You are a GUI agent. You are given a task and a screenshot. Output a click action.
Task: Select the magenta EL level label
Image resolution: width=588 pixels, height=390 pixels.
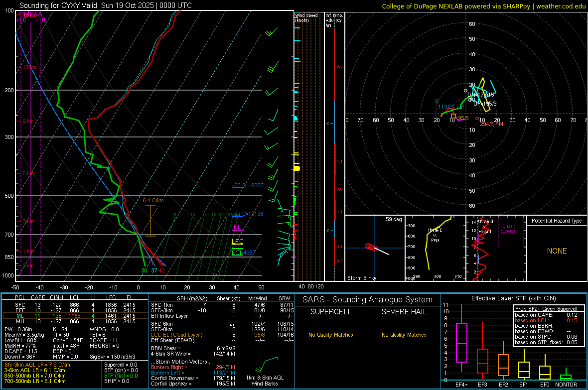(237, 227)
